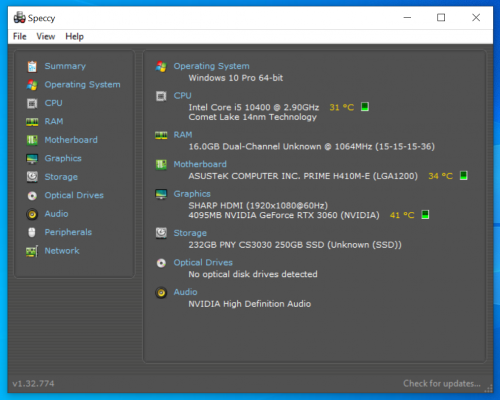Image resolution: width=500 pixels, height=400 pixels.
Task: Open the View menu
Action: [x=46, y=36]
